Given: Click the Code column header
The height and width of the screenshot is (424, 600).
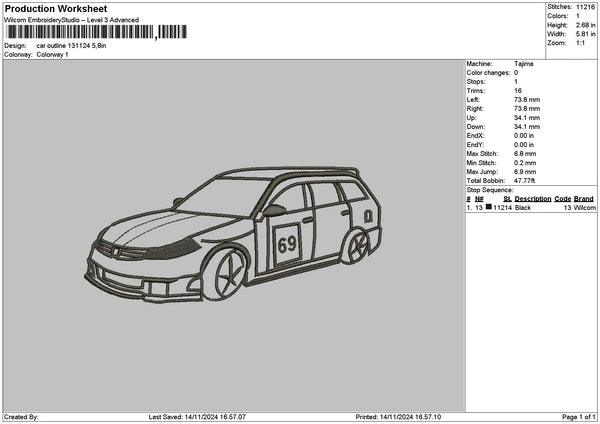Looking at the screenshot, I should (x=563, y=198).
